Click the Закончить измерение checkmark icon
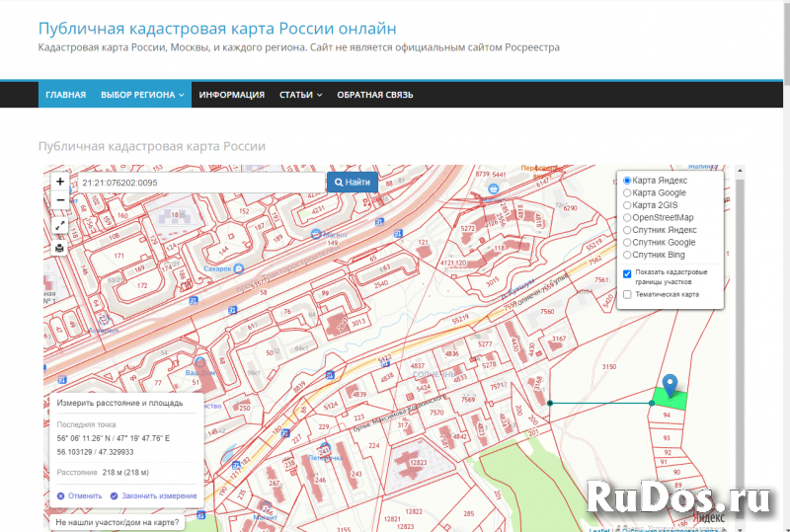 [x=114, y=496]
